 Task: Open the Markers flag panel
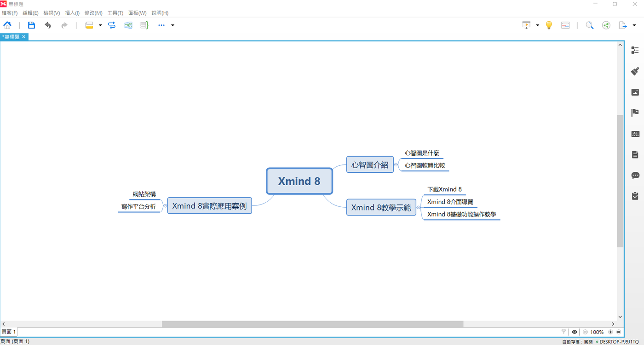pos(635,113)
